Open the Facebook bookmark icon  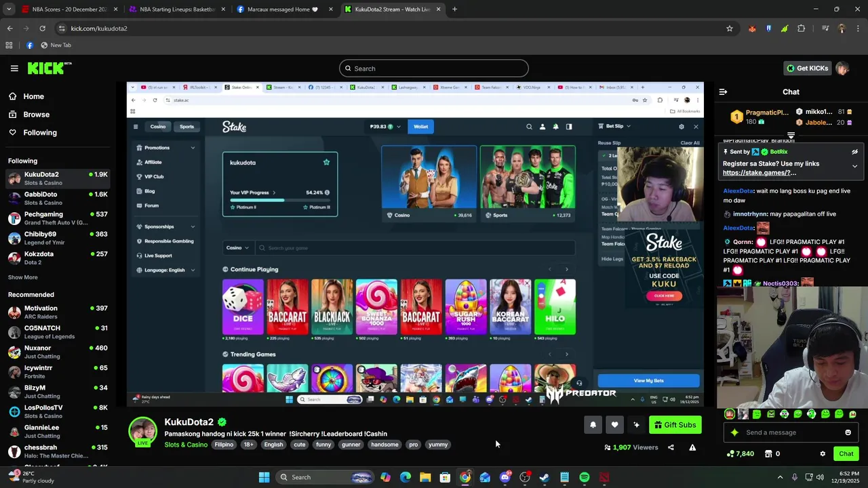tap(30, 45)
